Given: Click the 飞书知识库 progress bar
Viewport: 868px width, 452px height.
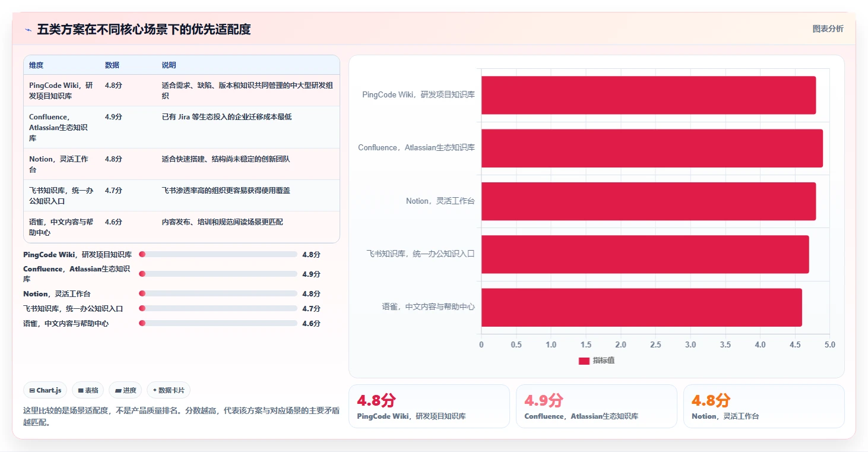Looking at the screenshot, I should [x=218, y=308].
